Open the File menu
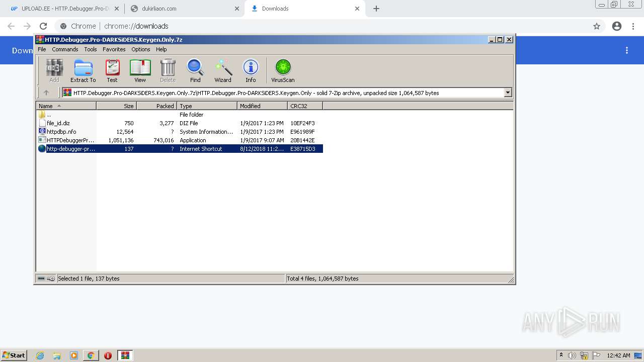The image size is (644, 362). (42, 49)
